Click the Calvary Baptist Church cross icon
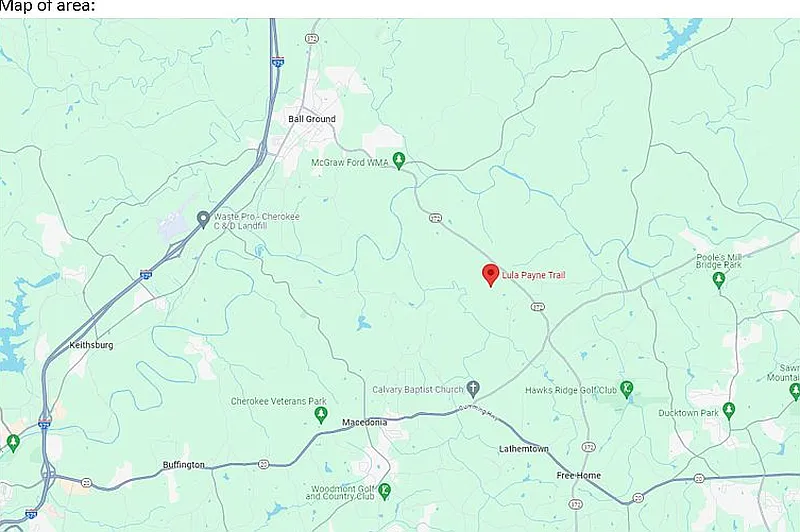The width and height of the screenshot is (800, 532). (473, 389)
